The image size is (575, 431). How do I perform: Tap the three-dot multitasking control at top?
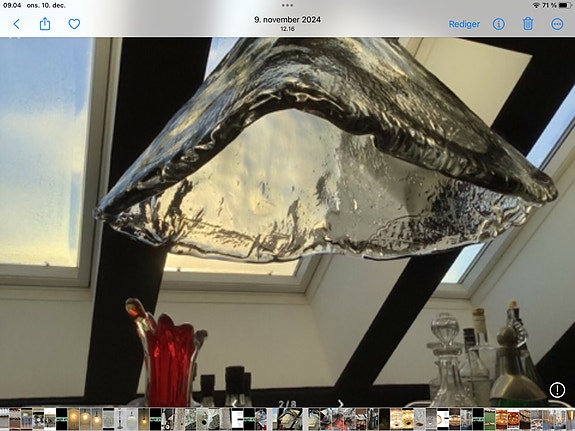(288, 5)
